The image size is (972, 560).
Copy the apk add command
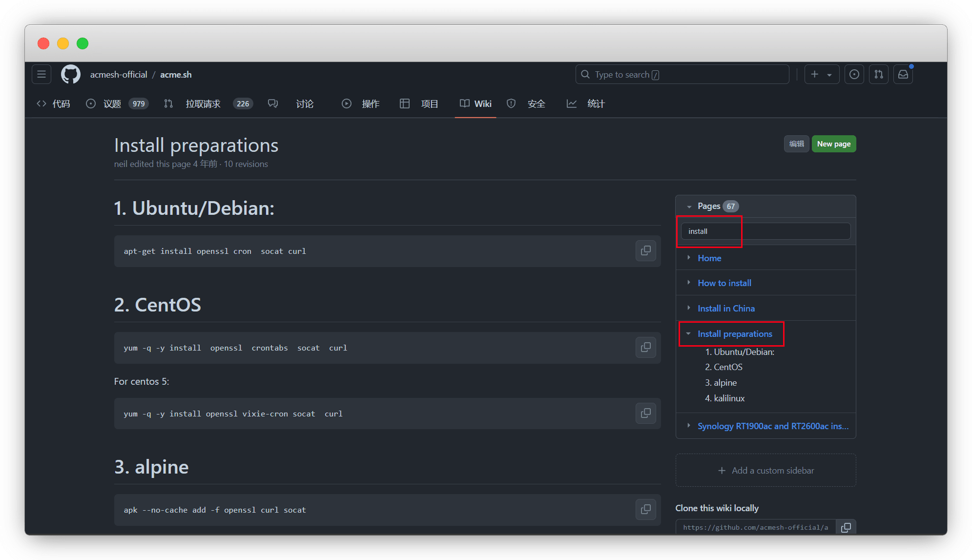pos(645,510)
